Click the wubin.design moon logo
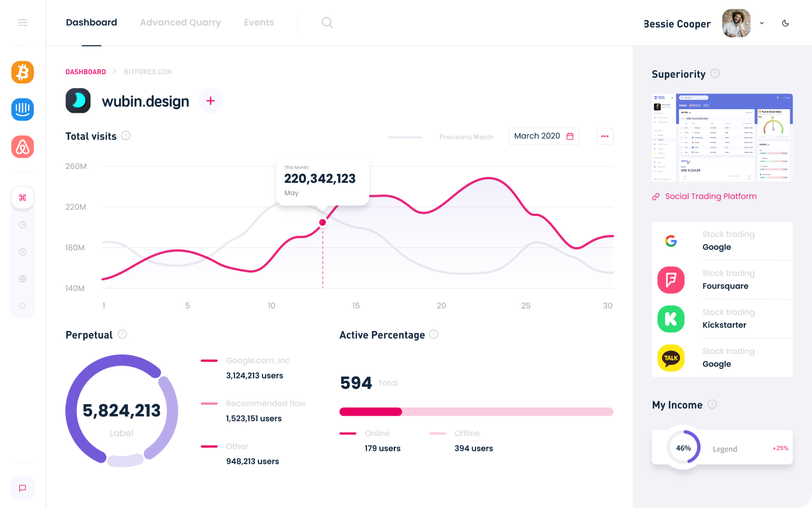The image size is (812, 508). (78, 100)
